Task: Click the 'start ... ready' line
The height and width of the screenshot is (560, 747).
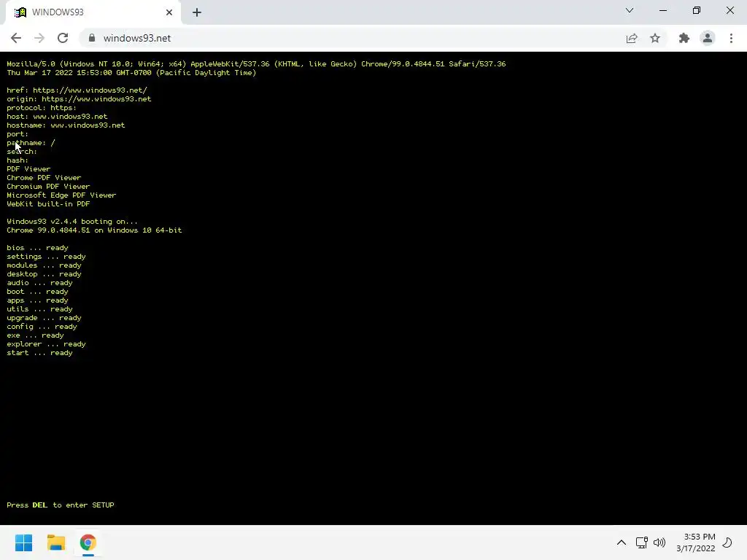Action: click(39, 353)
